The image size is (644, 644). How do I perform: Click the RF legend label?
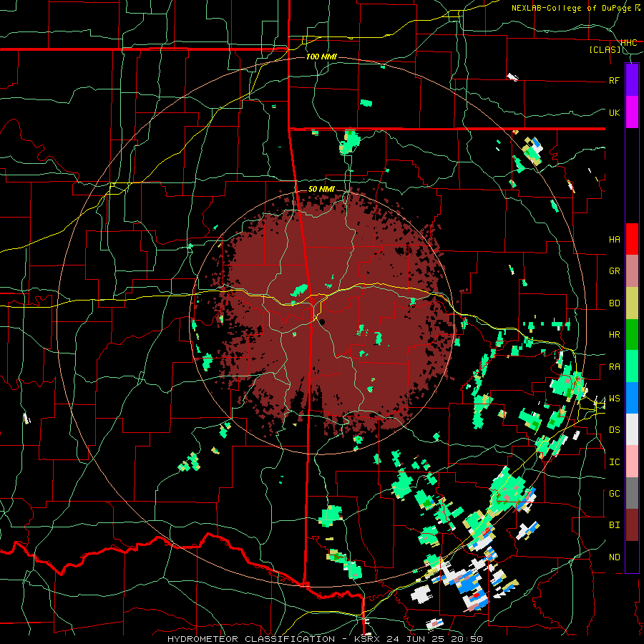tap(614, 80)
